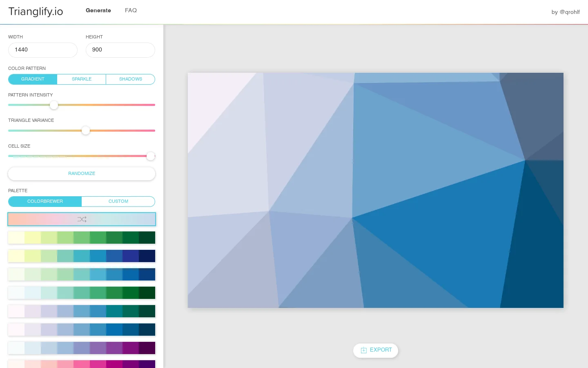
Task: Visit the @qrohlf author link
Action: (570, 12)
